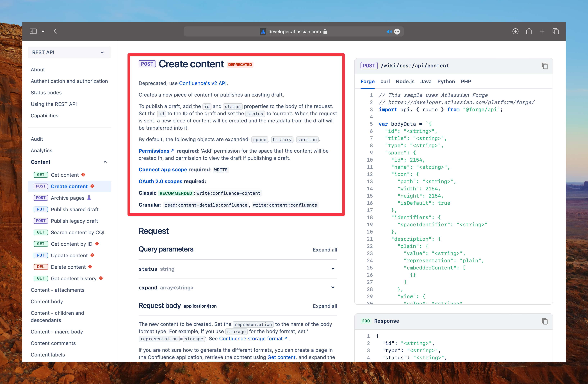Expand the expand array query parameter
The width and height of the screenshot is (588, 384).
click(335, 288)
